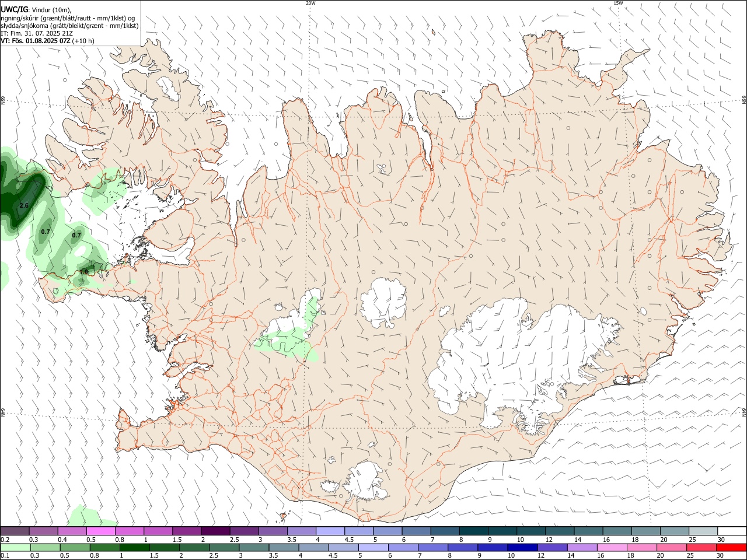747x560 pixels.
Task: Pick the light pink 16 rain legend swatch
Action: pos(612,548)
